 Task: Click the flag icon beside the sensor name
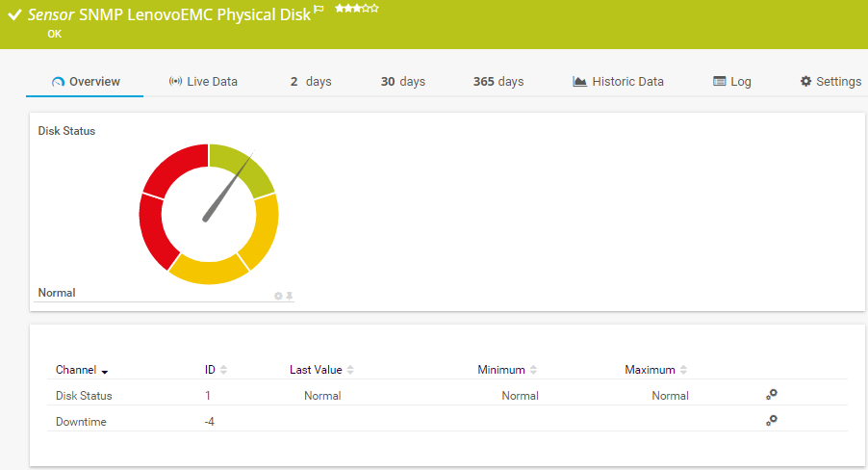(x=319, y=10)
